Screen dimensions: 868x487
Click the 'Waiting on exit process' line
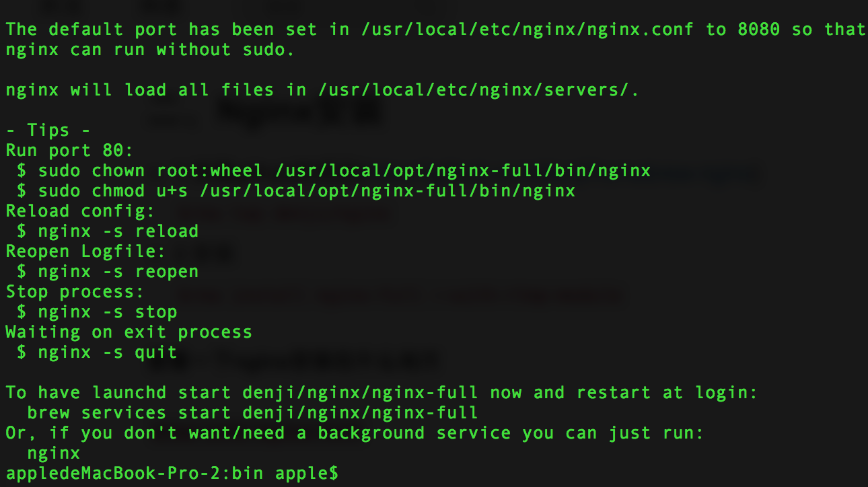tap(129, 332)
